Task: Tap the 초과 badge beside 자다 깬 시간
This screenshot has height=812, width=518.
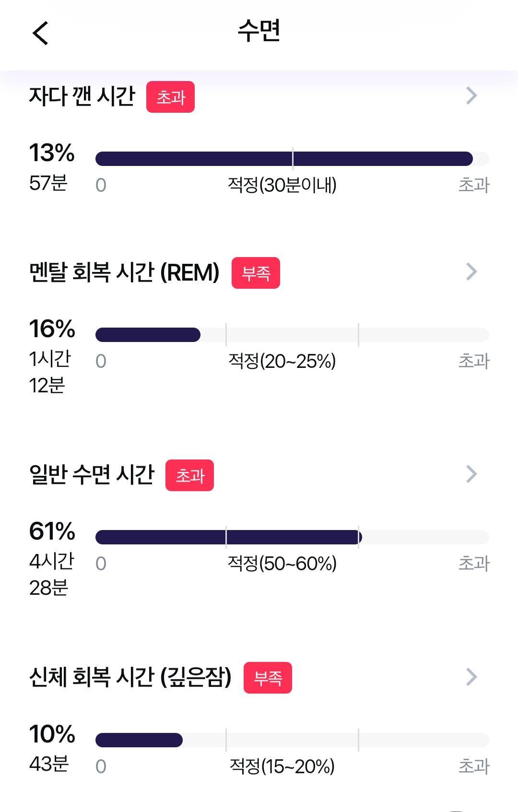Action: [x=170, y=97]
